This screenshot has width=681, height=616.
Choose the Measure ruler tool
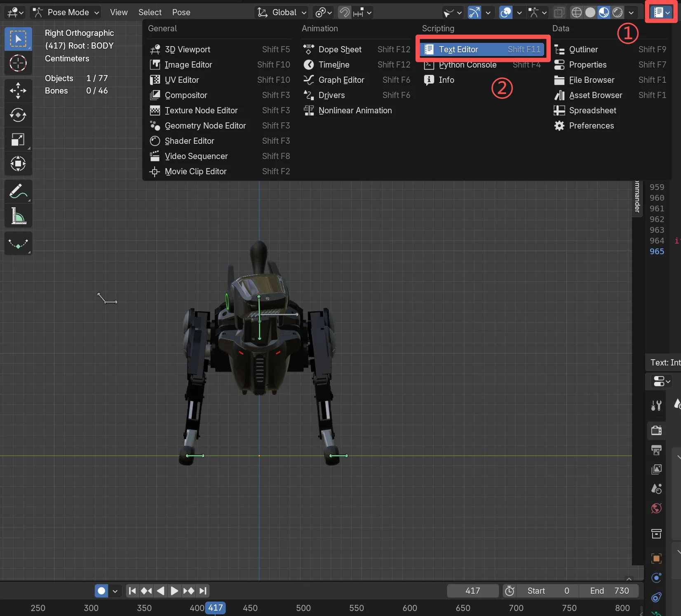(18, 215)
